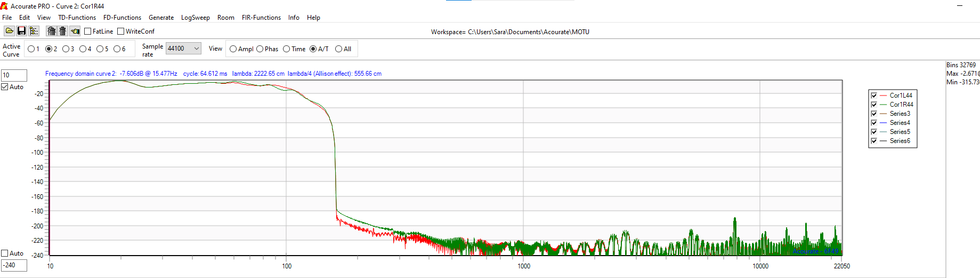Click the Acourate app icon in the title bar
Image resolution: width=980 pixels, height=278 pixels.
[4, 6]
